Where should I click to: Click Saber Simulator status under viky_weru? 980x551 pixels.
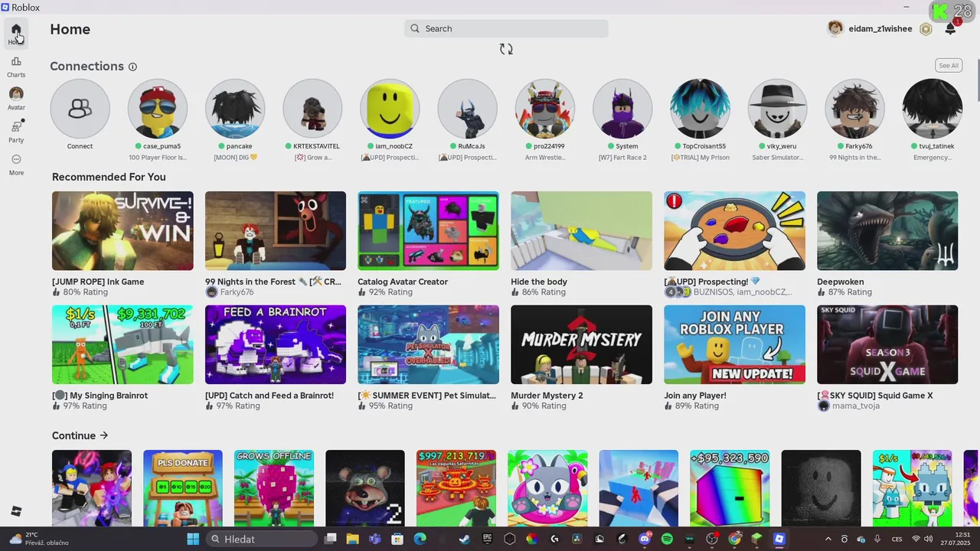pyautogui.click(x=778, y=158)
